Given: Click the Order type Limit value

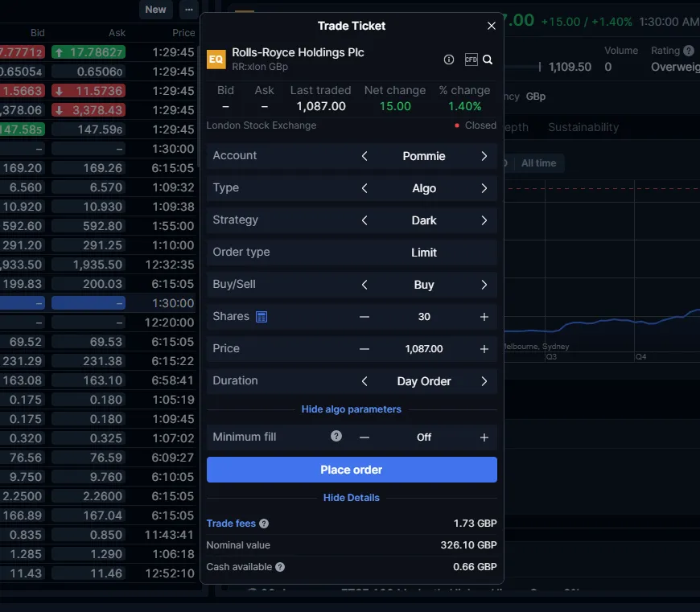Looking at the screenshot, I should pyautogui.click(x=424, y=253).
